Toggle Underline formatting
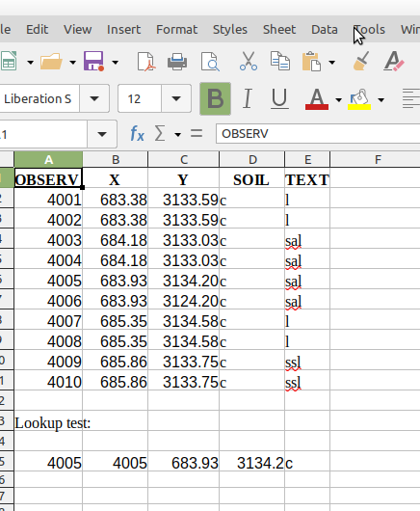 coord(279,98)
